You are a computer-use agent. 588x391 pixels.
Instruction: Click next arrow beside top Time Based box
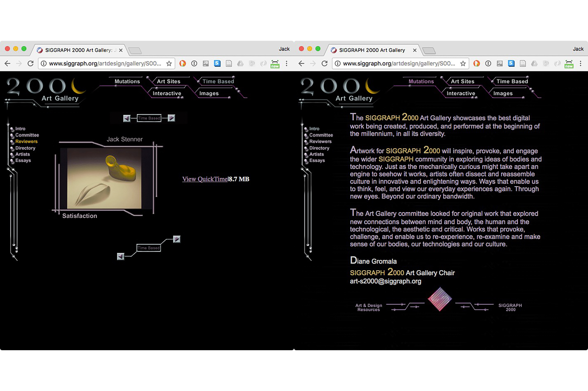point(171,118)
